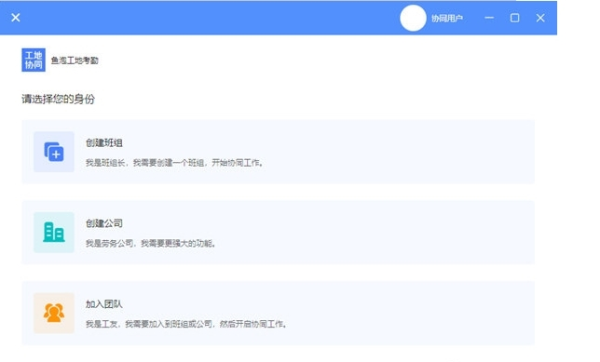Click the 请选择您的身份 heading
Screen dimensions: 600x362
pos(58,99)
